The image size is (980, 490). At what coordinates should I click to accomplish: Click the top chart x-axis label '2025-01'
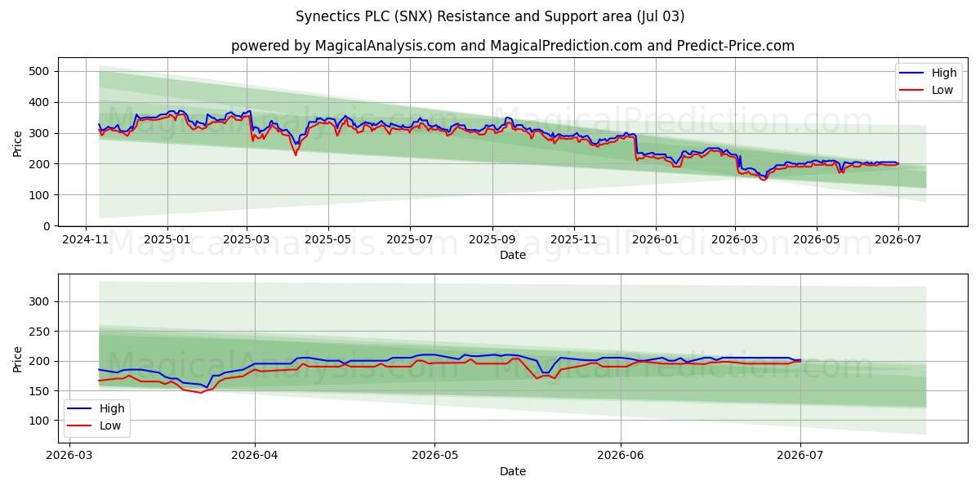[x=167, y=241]
